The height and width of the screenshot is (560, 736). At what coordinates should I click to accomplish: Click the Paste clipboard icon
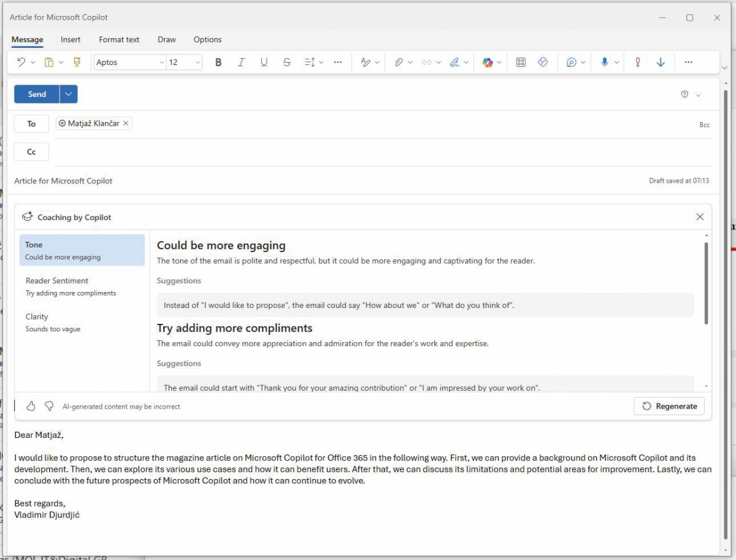(49, 62)
